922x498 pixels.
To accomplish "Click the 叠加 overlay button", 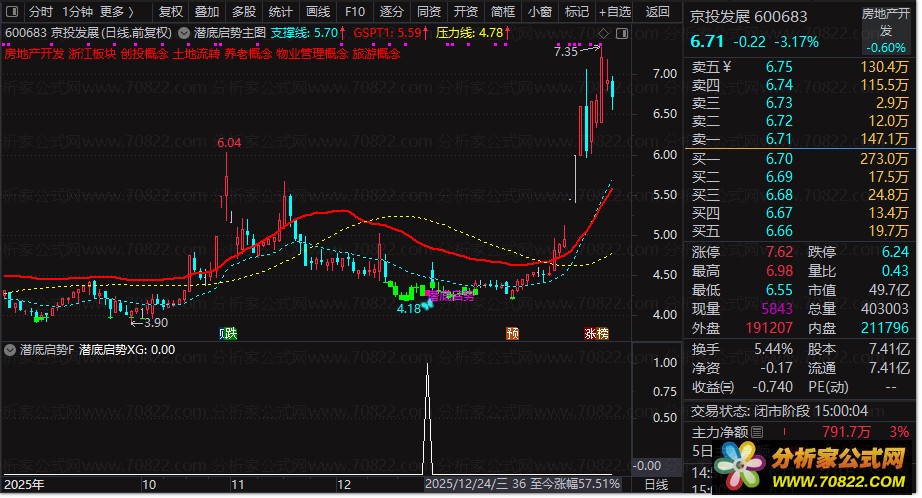I will click(207, 11).
